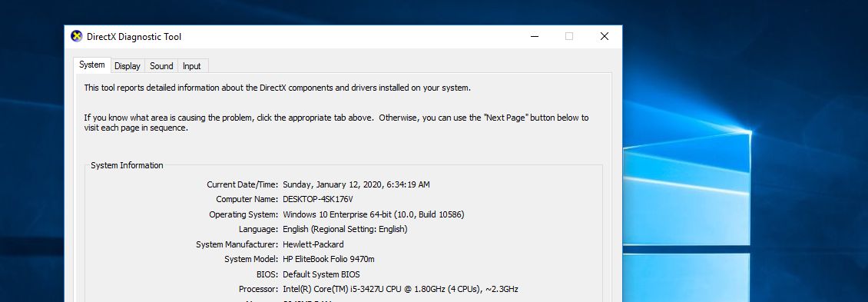Image resolution: width=868 pixels, height=302 pixels.
Task: Switch to the System tab
Action: point(92,65)
